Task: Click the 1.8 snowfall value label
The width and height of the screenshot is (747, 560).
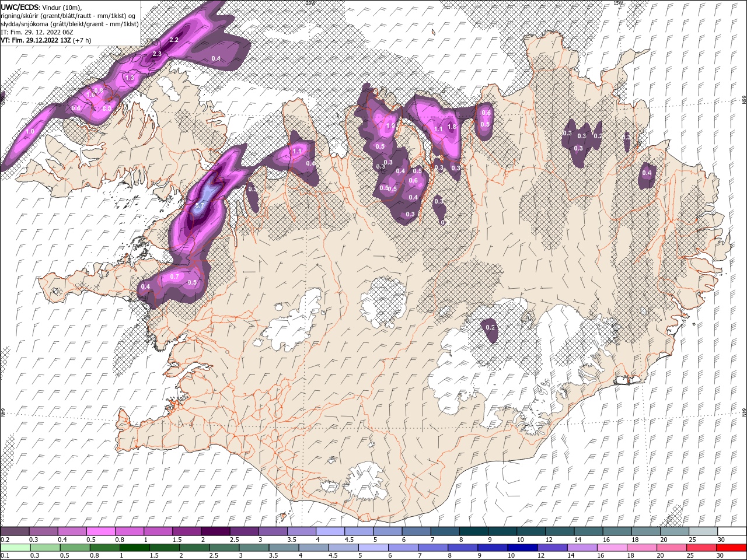Action: tap(451, 127)
